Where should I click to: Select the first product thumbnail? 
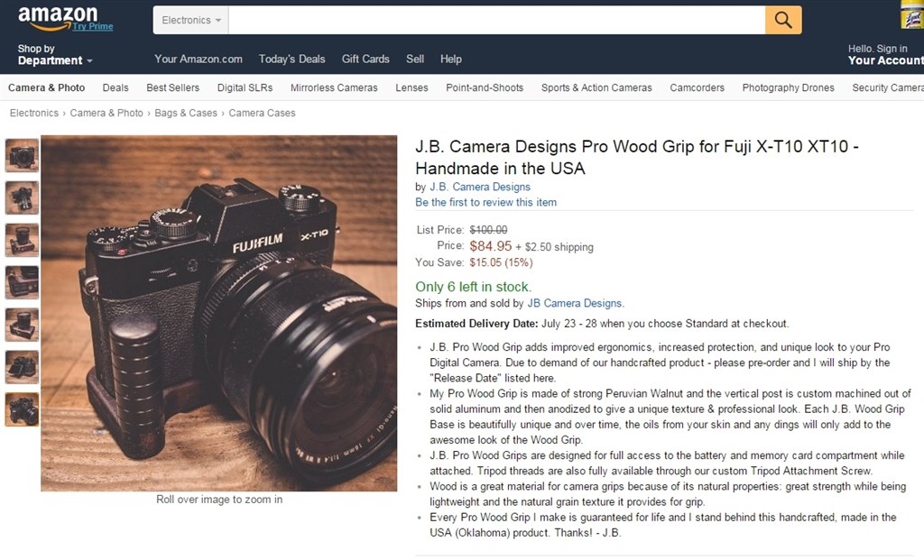23,155
